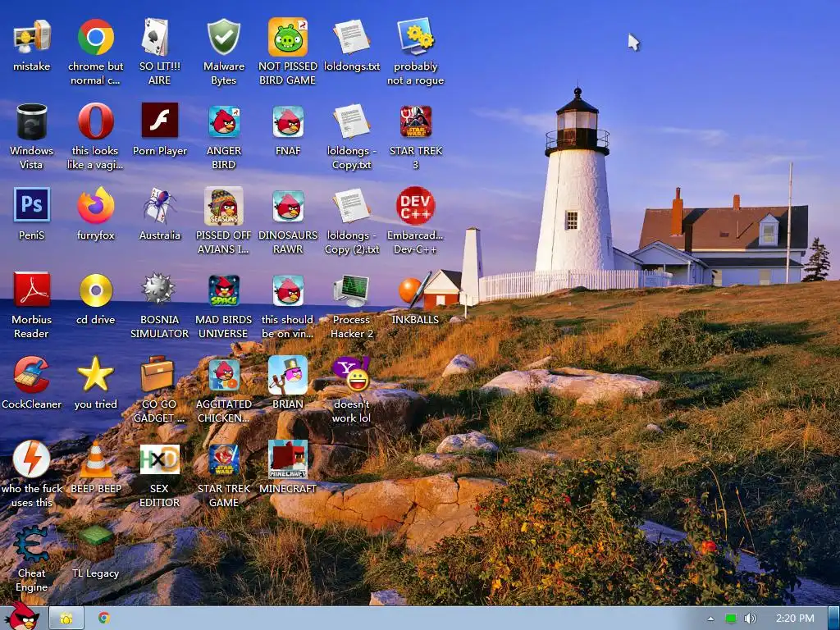Open the FNAF desktop icon
Image resolution: width=840 pixels, height=630 pixels.
pos(288,122)
